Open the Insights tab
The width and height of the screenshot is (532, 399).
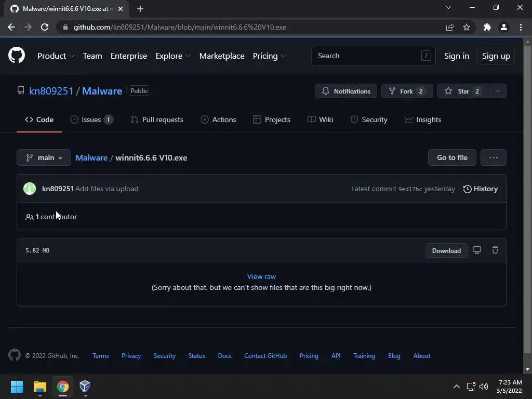point(423,119)
